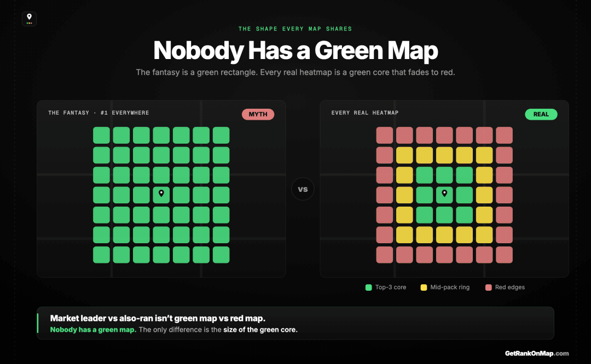
Task: Click the map pin in the Myth grid
Action: 161,193
